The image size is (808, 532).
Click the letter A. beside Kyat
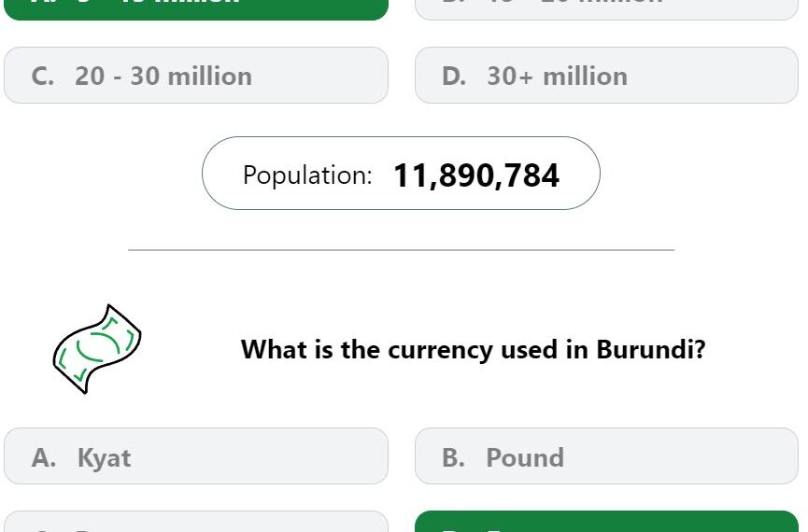[44, 457]
